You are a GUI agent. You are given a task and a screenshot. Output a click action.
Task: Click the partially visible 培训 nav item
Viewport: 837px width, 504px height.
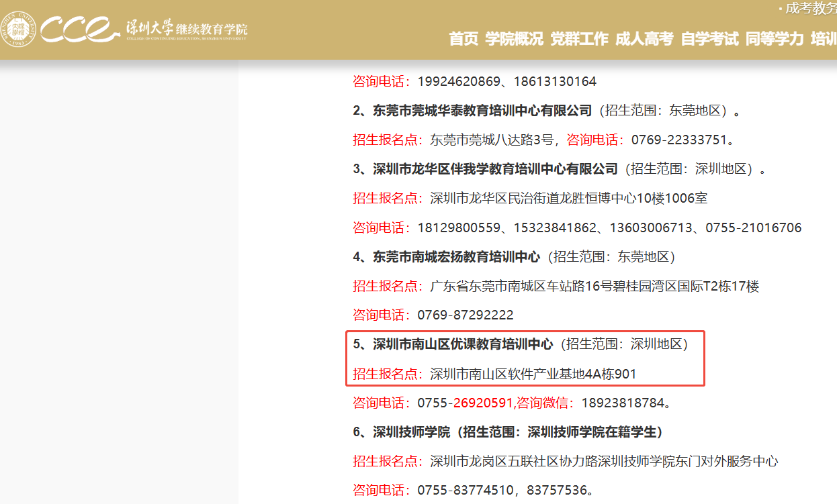point(824,39)
